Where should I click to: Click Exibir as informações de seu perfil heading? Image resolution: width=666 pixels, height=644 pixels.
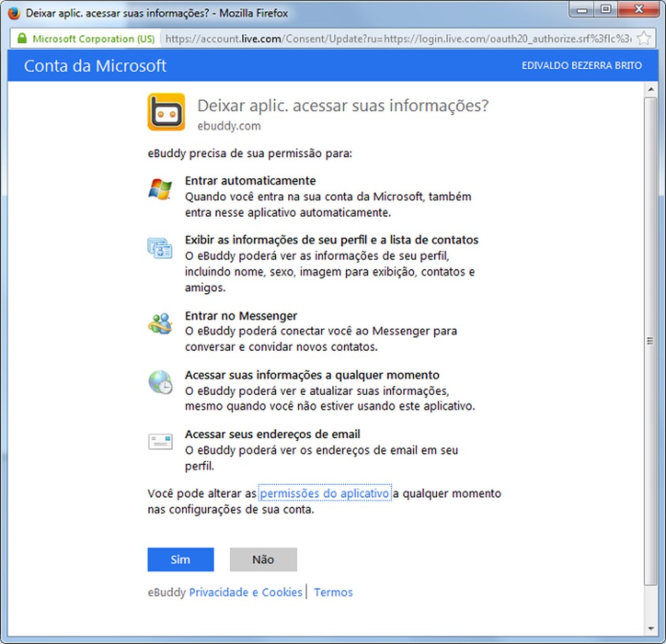(332, 240)
